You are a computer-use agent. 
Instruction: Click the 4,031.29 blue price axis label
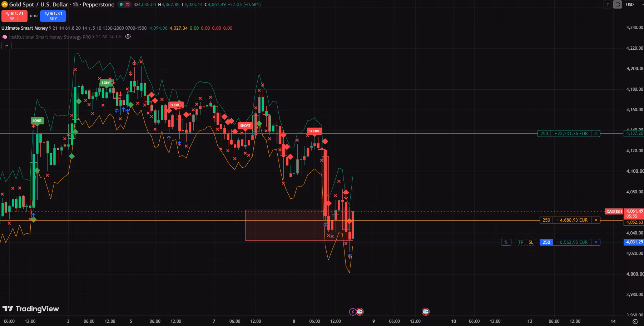[x=634, y=242]
